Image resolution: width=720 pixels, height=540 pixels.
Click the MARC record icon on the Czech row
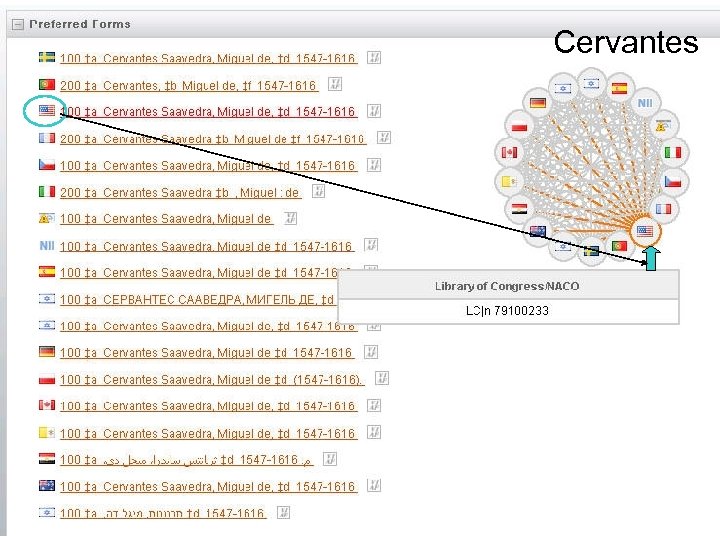pyautogui.click(x=374, y=164)
